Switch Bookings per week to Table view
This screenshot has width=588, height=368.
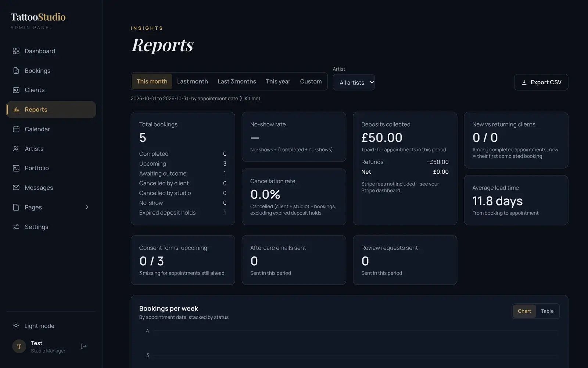tap(547, 311)
